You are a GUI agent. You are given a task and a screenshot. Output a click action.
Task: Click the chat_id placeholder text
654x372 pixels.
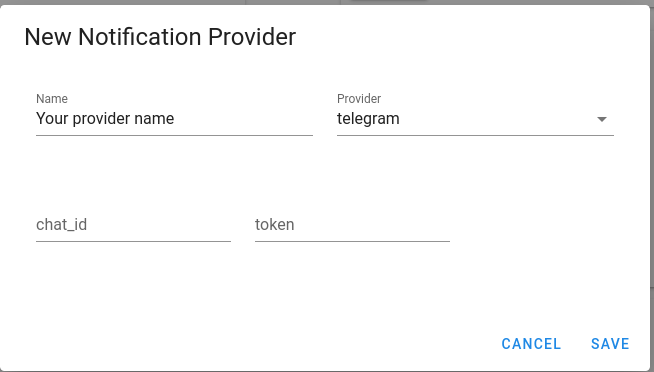tap(61, 225)
